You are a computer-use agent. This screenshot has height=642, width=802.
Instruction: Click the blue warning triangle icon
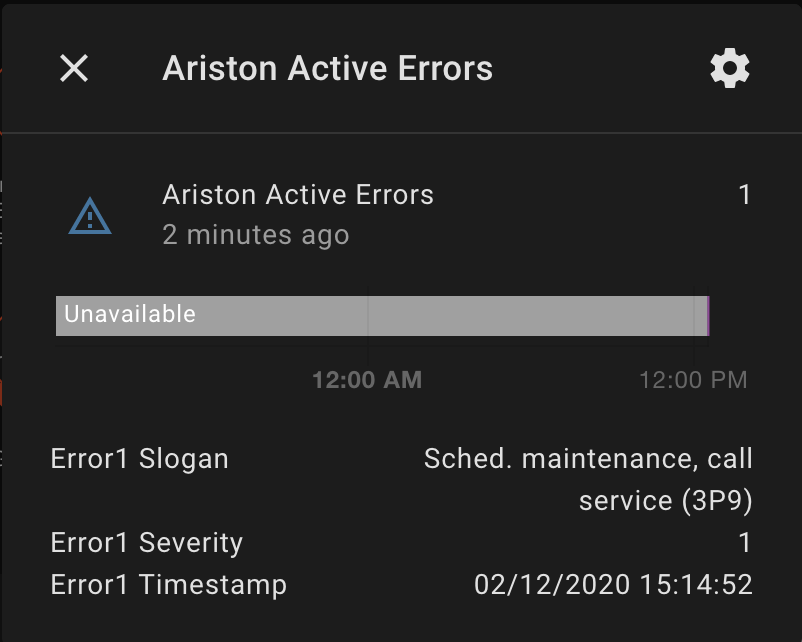pyautogui.click(x=90, y=214)
